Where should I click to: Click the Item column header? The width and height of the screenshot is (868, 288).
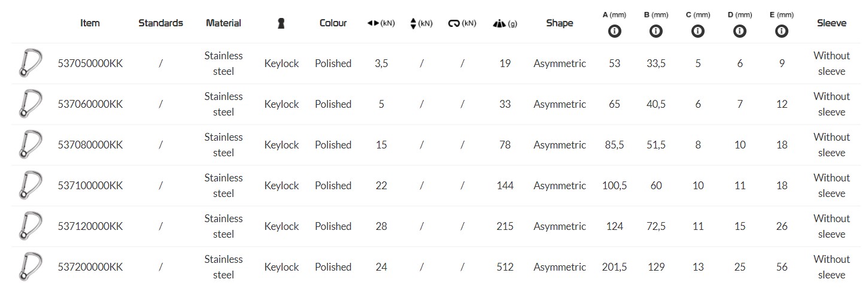[x=90, y=23]
